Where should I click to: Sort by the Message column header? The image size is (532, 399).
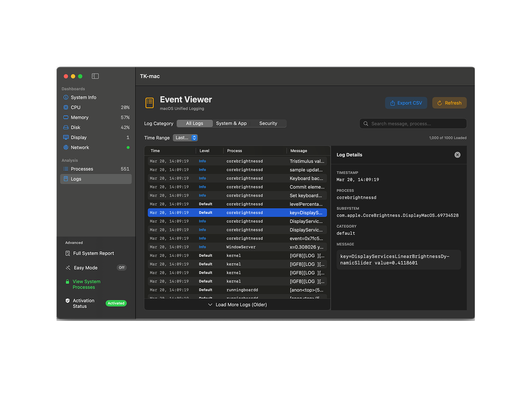[299, 151]
